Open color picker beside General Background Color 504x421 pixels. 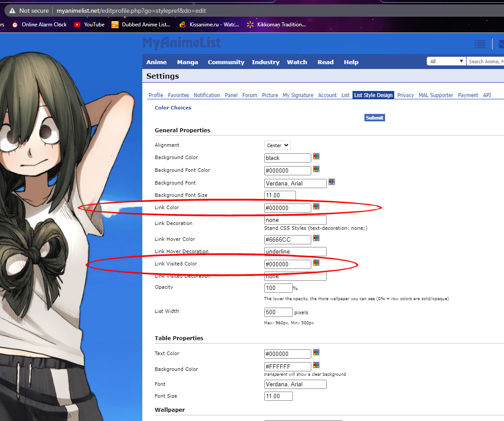316,156
